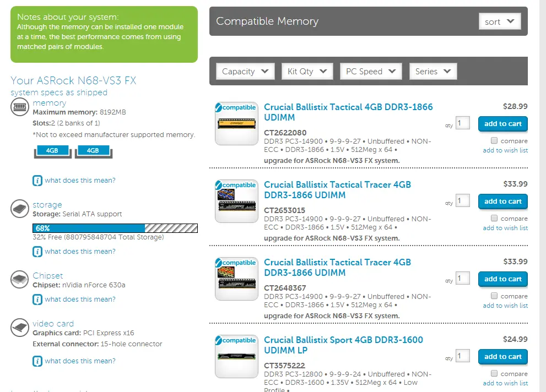Click compatible badge on CT2653015 product
This screenshot has width=546, height=392.
point(236,185)
